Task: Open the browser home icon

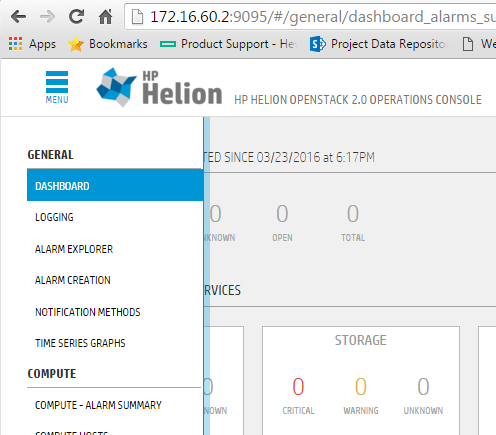Action: (106, 16)
